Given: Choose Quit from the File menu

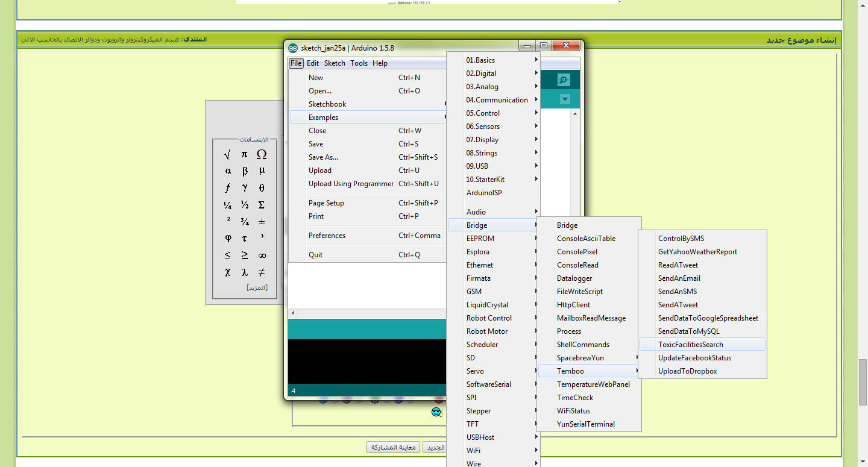Looking at the screenshot, I should point(368,255).
